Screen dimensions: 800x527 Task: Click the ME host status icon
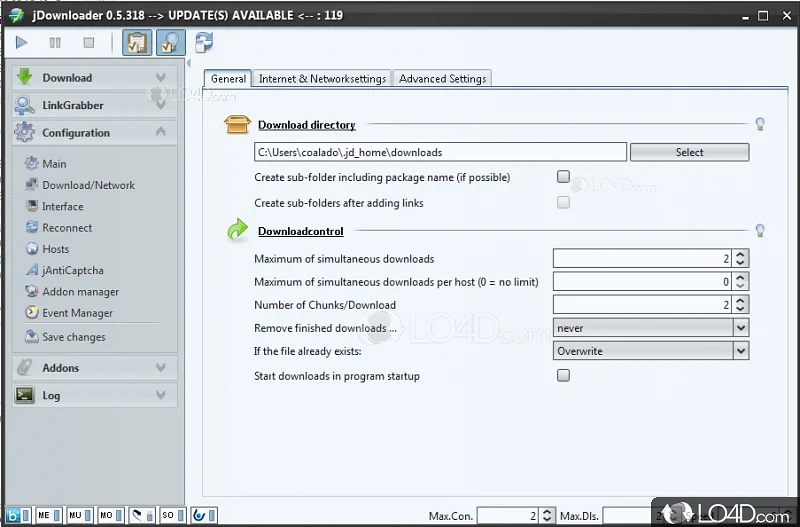pos(49,515)
